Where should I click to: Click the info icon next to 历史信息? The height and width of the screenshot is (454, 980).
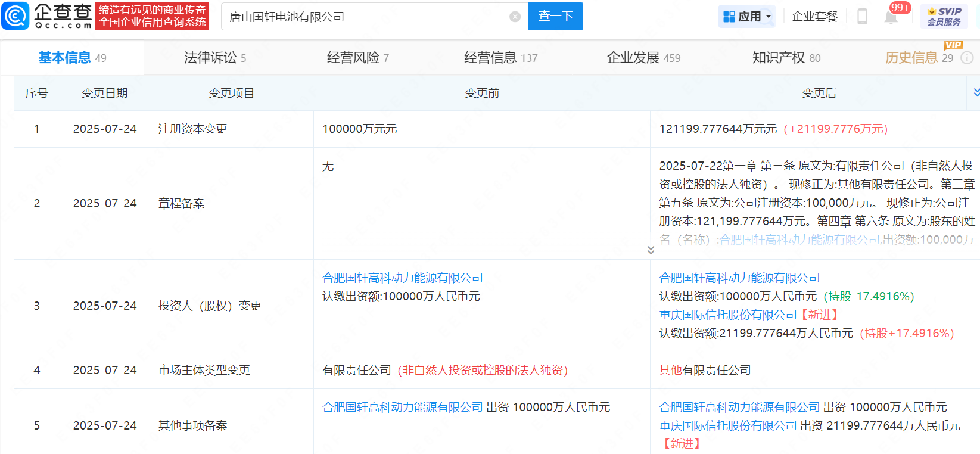tap(967, 58)
